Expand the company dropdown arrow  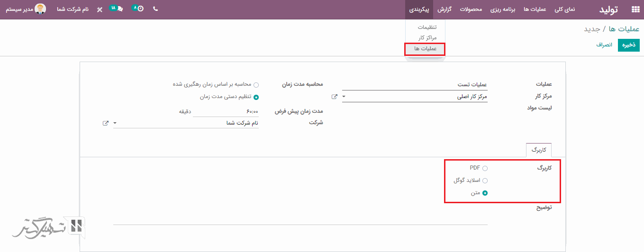click(x=115, y=123)
